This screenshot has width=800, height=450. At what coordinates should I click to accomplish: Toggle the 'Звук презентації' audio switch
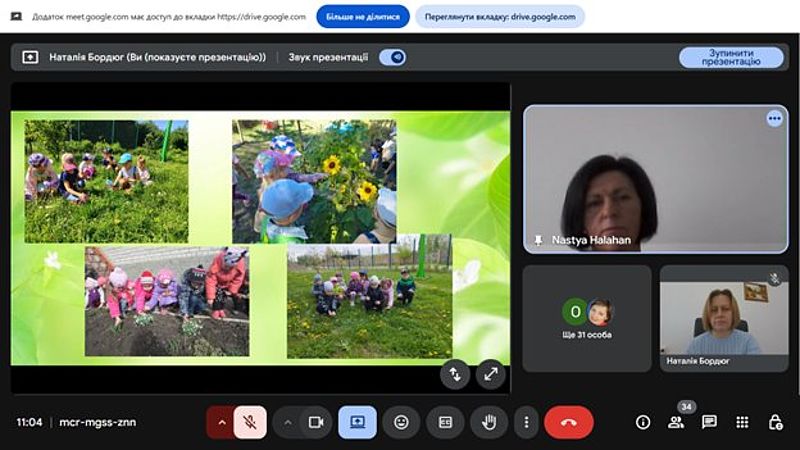click(392, 57)
